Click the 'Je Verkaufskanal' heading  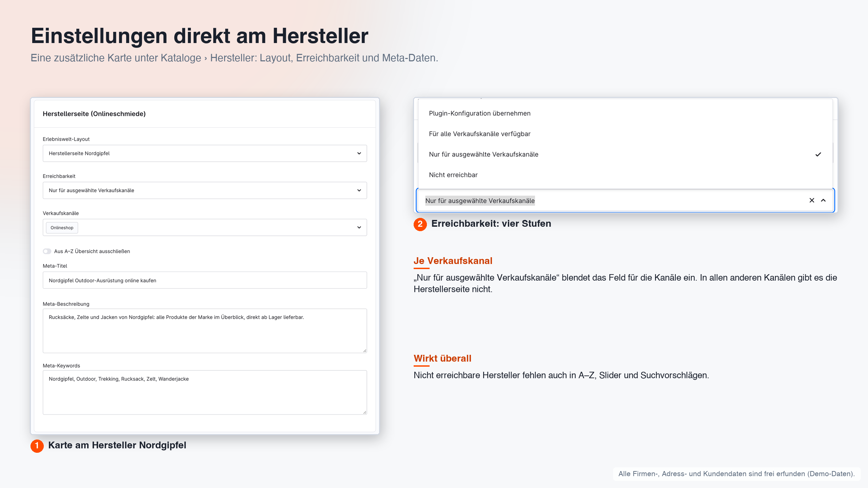tap(453, 261)
